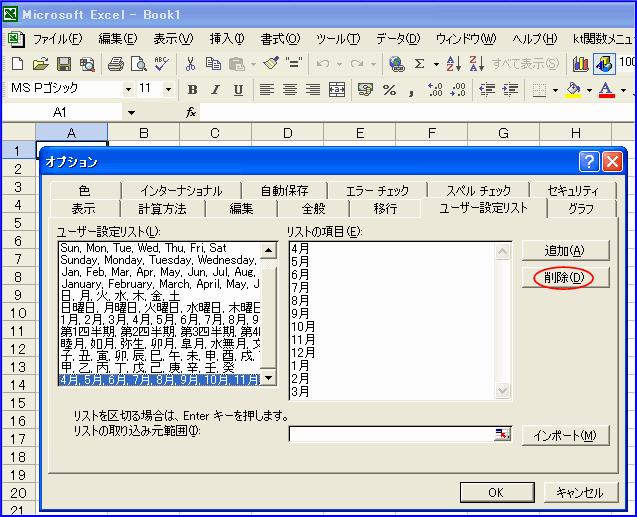Open the Chart Wizard icon
The image size is (637, 517).
coord(581,64)
